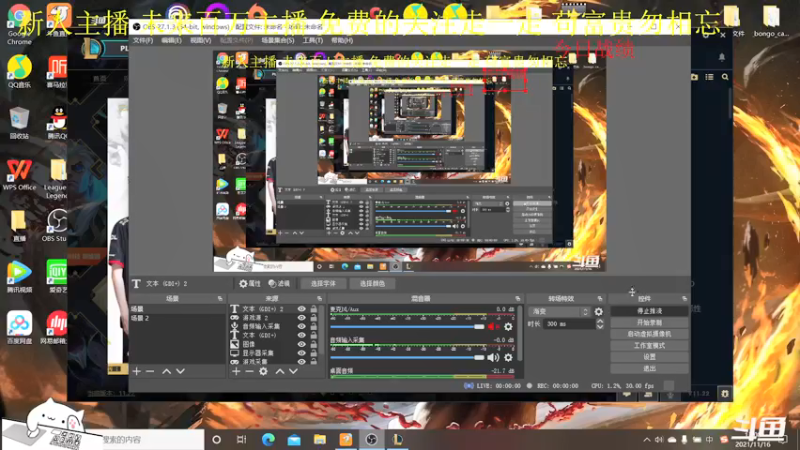Open the 工具(T) menu
The image size is (800, 450).
312,40
